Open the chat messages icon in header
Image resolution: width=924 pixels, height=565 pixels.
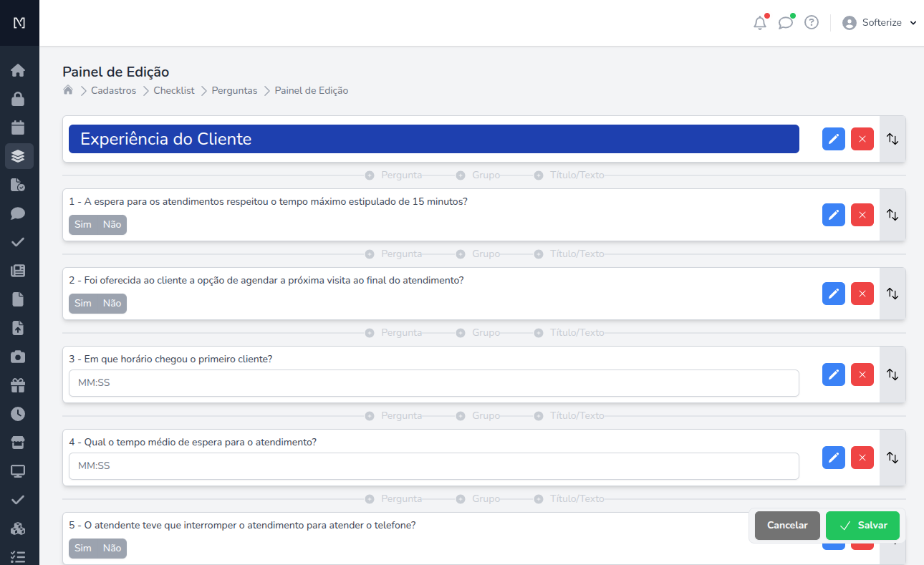tap(786, 23)
